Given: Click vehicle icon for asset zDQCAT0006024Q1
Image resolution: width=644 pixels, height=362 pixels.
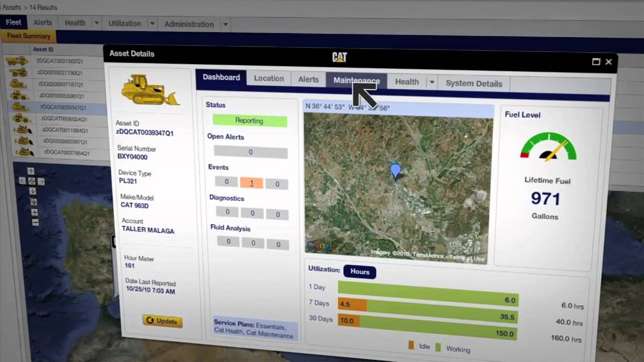Looking at the screenshot, I should coord(22,119).
